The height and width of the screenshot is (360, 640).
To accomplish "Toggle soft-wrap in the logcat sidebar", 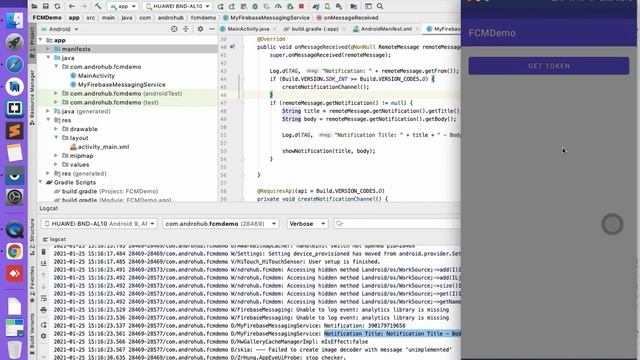I will pos(44,298).
